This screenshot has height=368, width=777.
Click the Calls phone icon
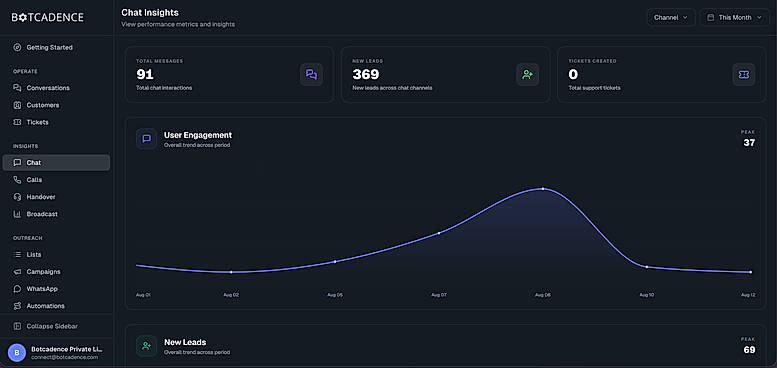pyautogui.click(x=17, y=180)
